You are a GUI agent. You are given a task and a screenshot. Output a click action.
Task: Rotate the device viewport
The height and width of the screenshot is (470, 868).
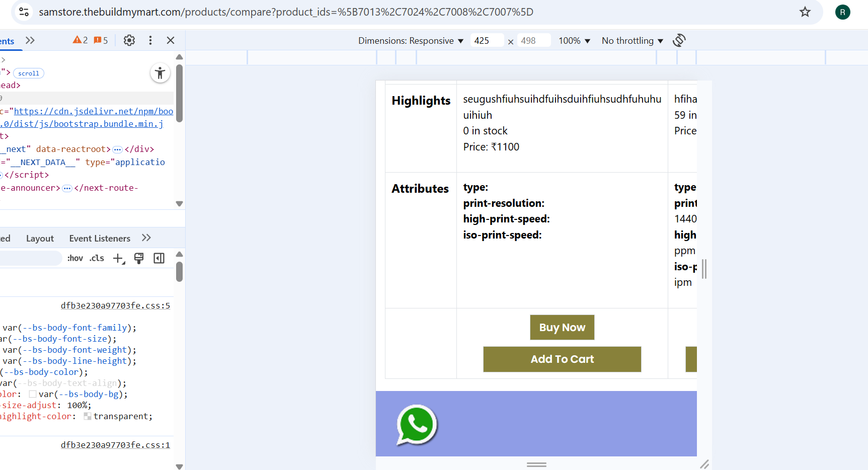point(679,40)
